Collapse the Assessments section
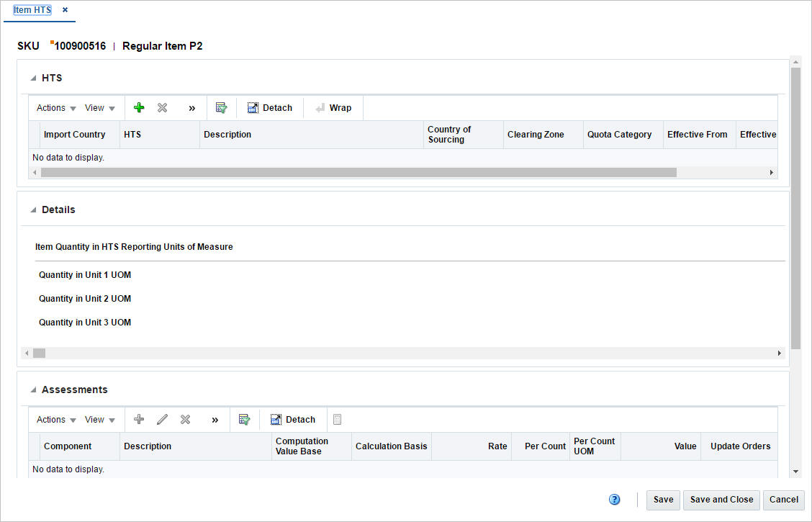The width and height of the screenshot is (812, 522). [x=33, y=390]
